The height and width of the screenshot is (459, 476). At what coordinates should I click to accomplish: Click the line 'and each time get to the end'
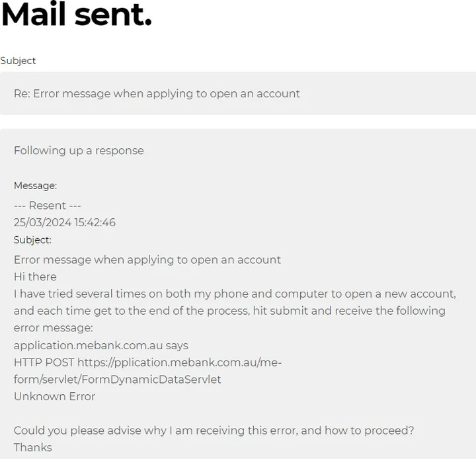click(229, 311)
